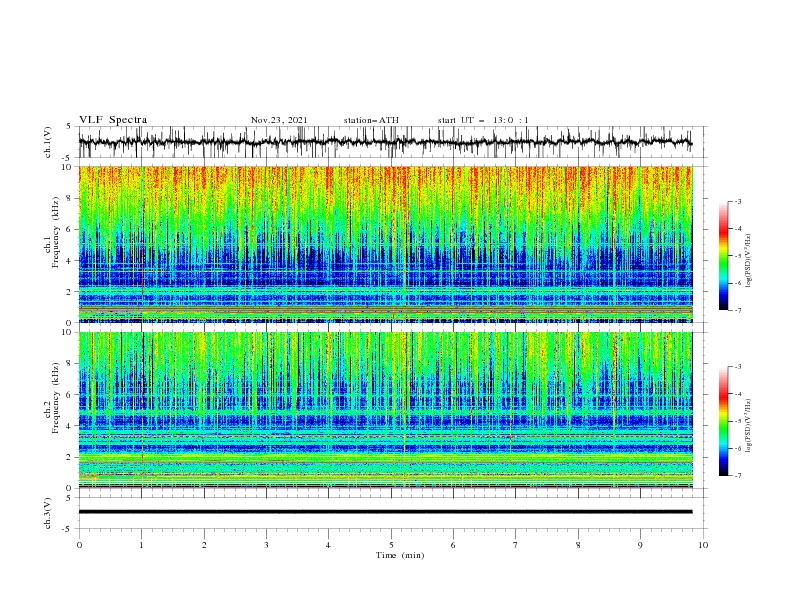
Task: Click the "2" kHz tick on ch.2 axis
Action: [x=69, y=457]
